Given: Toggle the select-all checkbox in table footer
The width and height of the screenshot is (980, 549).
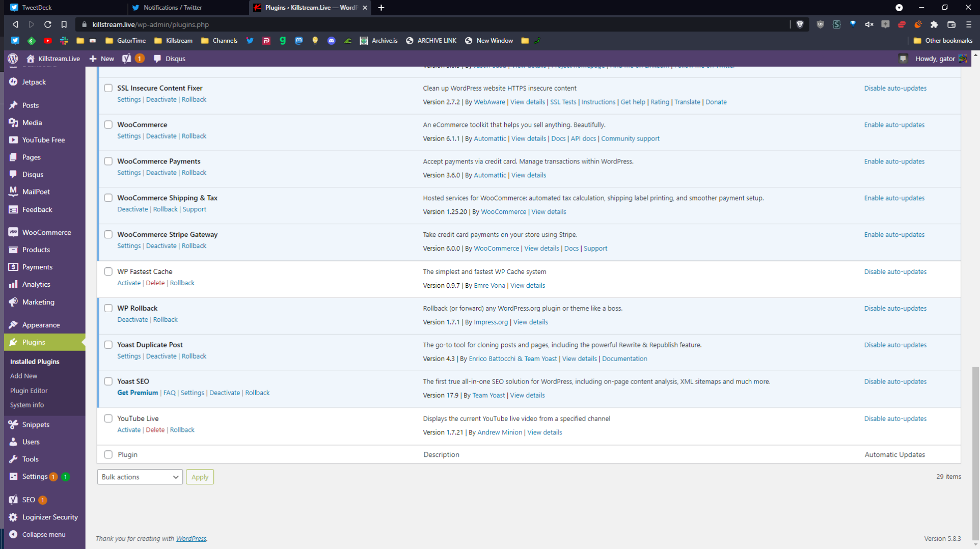Looking at the screenshot, I should (x=108, y=455).
